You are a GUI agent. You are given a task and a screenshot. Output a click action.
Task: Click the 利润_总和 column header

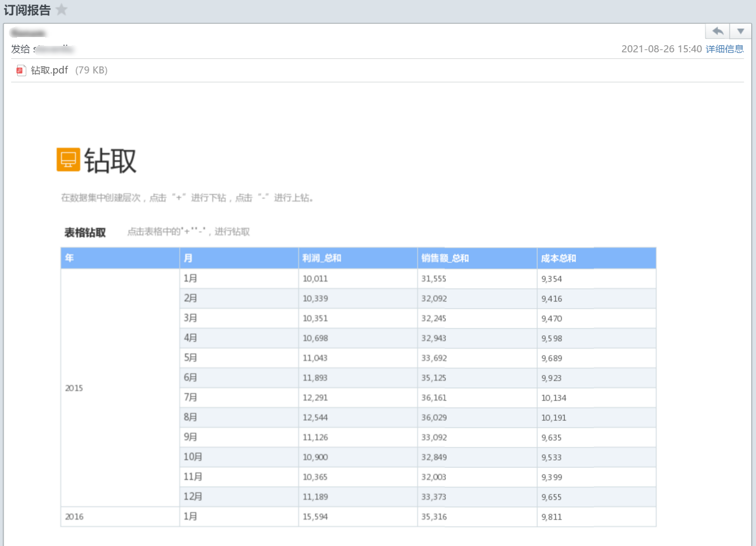click(x=322, y=258)
